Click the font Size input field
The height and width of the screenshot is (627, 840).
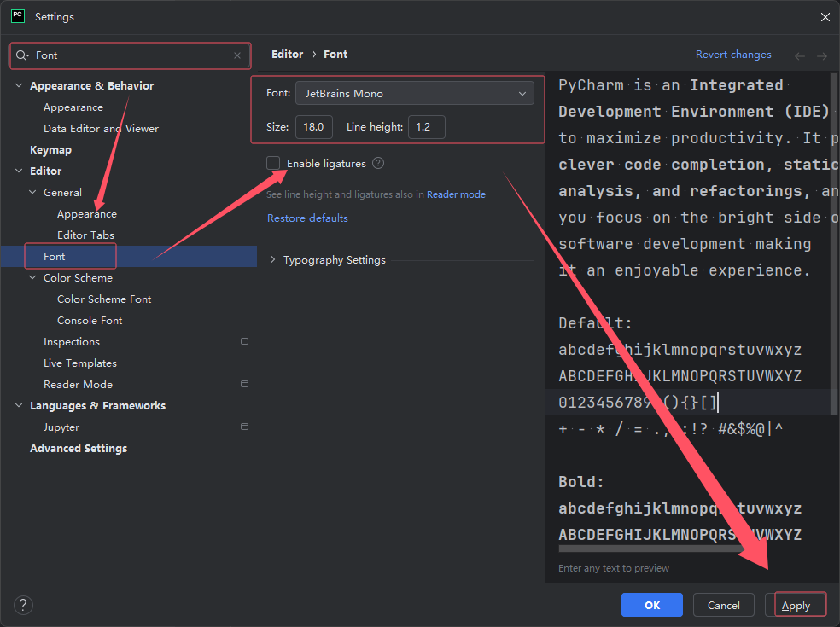coord(313,127)
